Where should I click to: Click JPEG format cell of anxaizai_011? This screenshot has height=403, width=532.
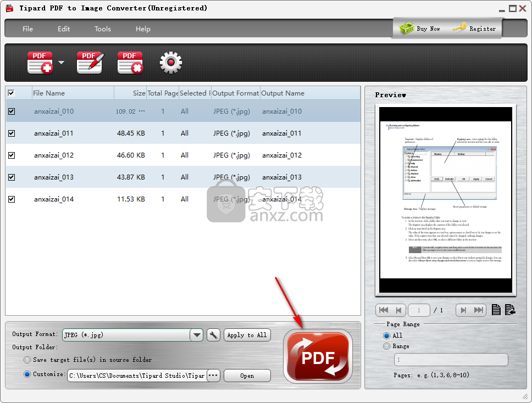point(231,133)
